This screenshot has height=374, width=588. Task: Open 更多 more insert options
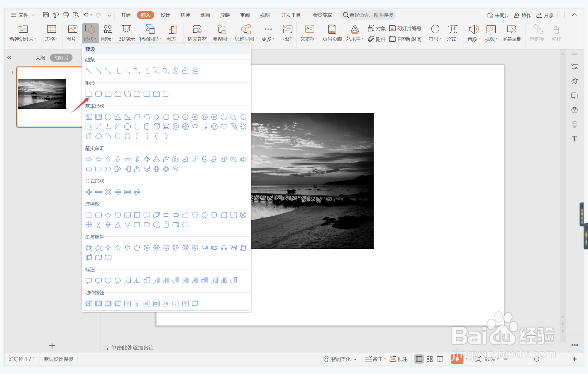pos(268,33)
